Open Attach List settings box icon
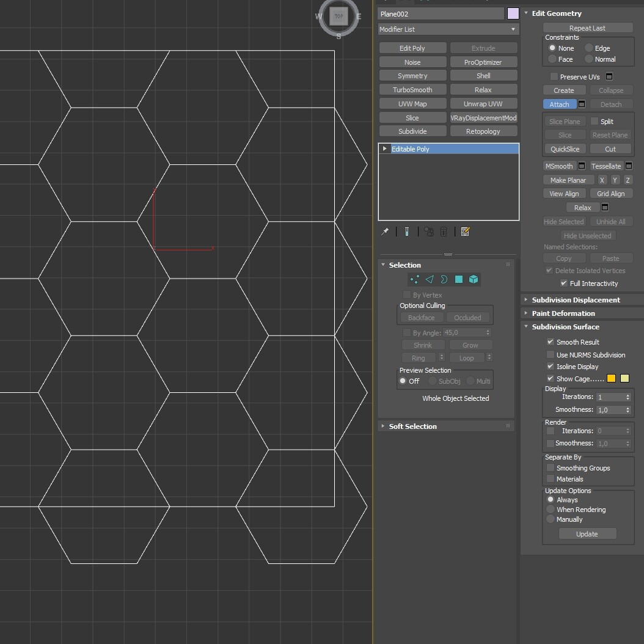This screenshot has width=644, height=644. 582,104
